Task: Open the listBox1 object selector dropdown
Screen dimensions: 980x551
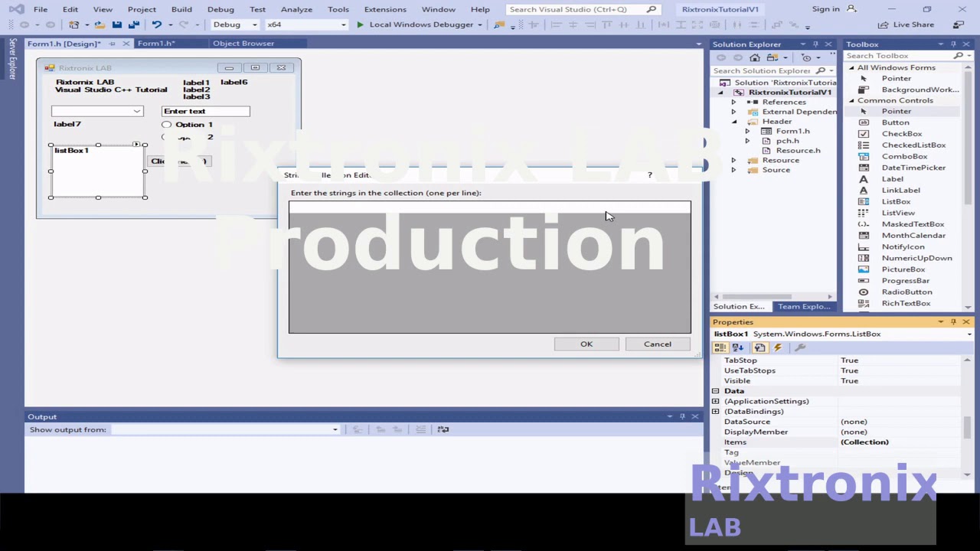Action: click(969, 334)
